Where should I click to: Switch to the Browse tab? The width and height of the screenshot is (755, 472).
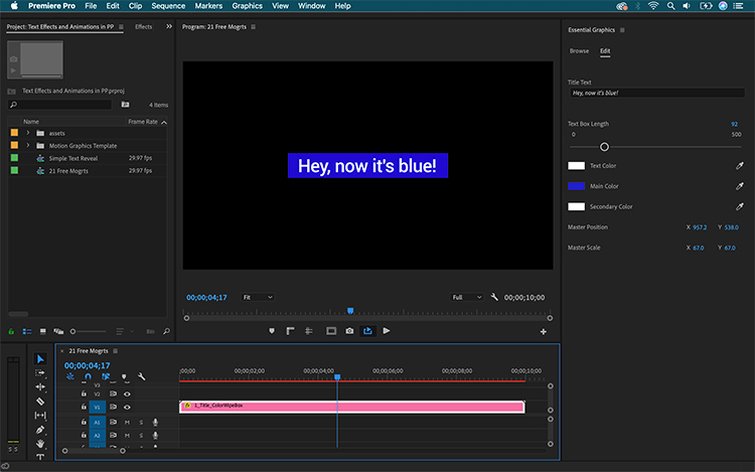pos(579,50)
